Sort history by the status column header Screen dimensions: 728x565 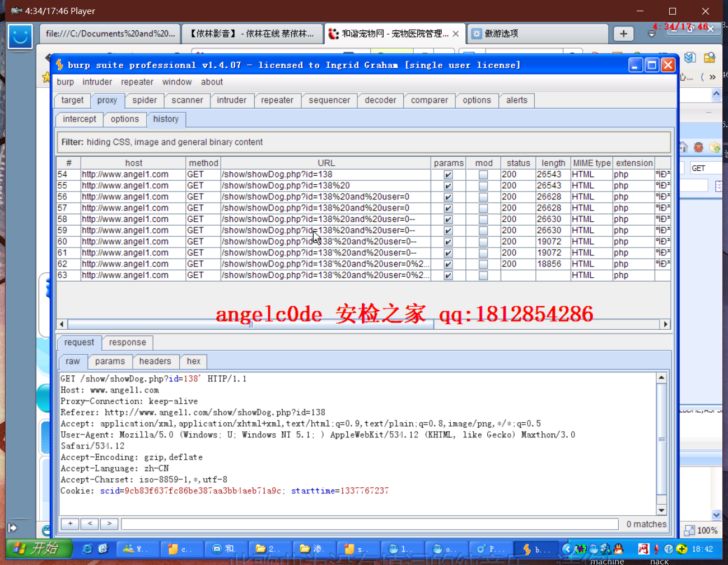518,163
